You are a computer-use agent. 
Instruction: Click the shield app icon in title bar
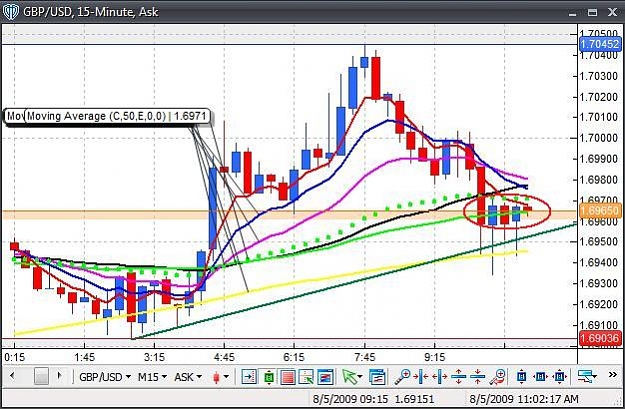click(11, 12)
